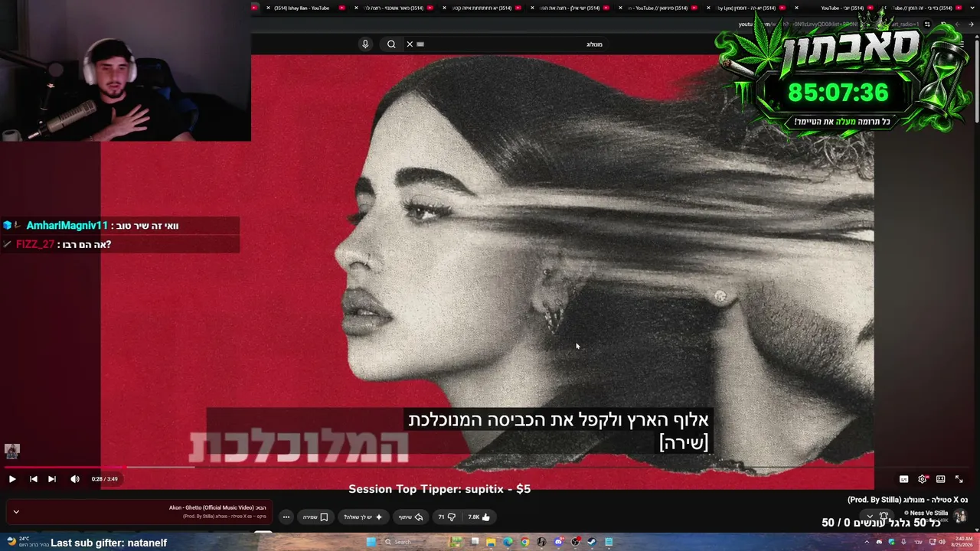Viewport: 980px width, 551px height.
Task: Click the AI ask-a-question sparkle button
Action: pyautogui.click(x=363, y=517)
